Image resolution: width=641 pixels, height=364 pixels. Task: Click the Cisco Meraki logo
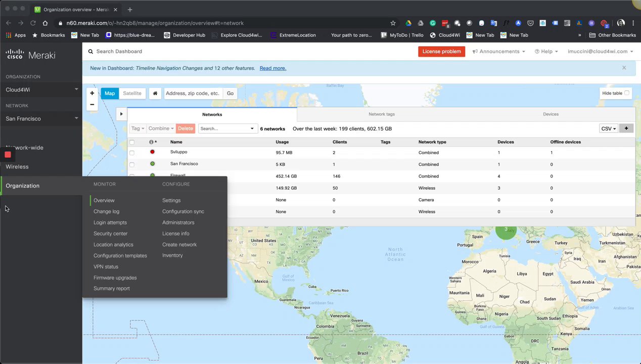point(30,55)
